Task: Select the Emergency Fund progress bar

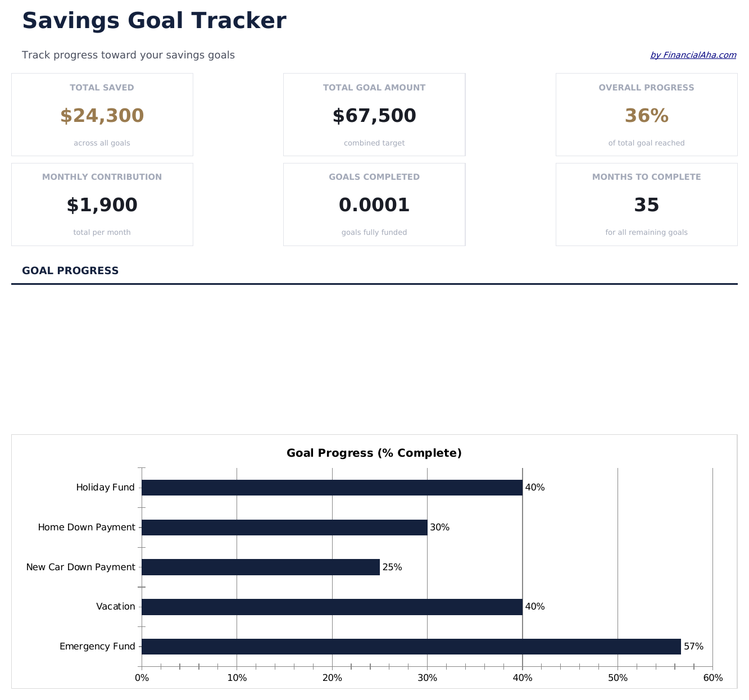Action: 410,647
